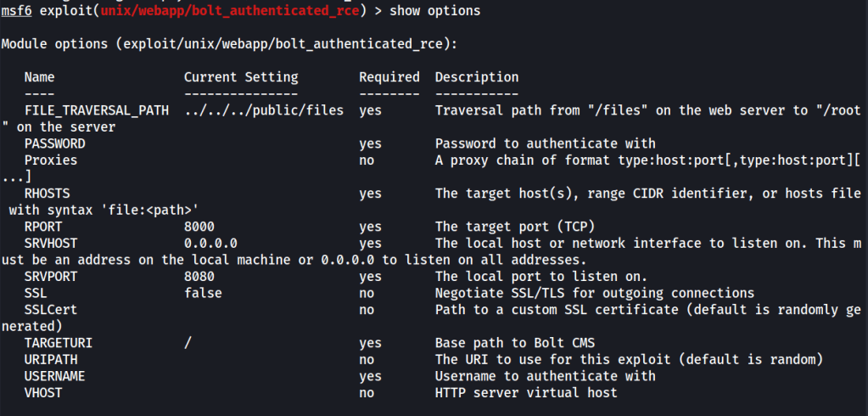Select the RHOSTS option name
868x416 pixels.
(x=48, y=194)
